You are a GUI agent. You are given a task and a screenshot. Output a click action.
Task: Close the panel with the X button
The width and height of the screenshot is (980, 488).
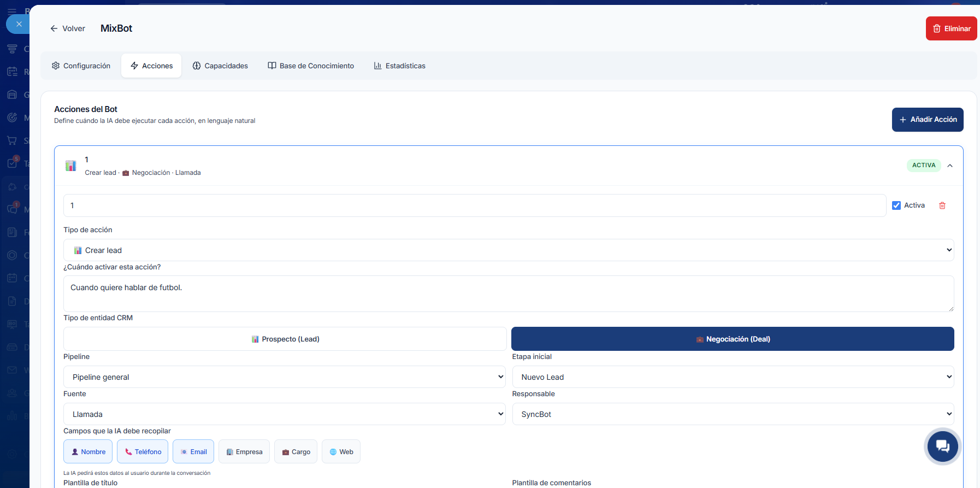point(19,24)
